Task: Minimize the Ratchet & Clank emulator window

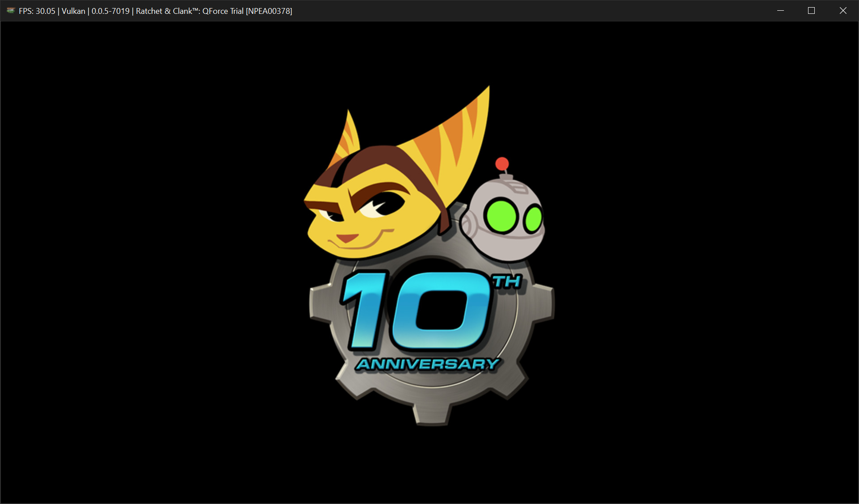Action: pos(781,11)
